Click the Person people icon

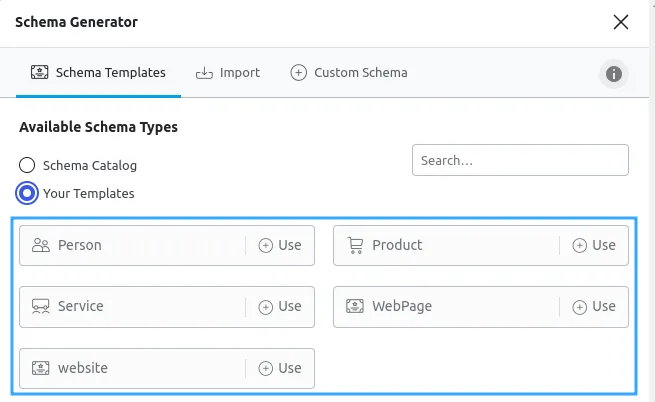[41, 245]
